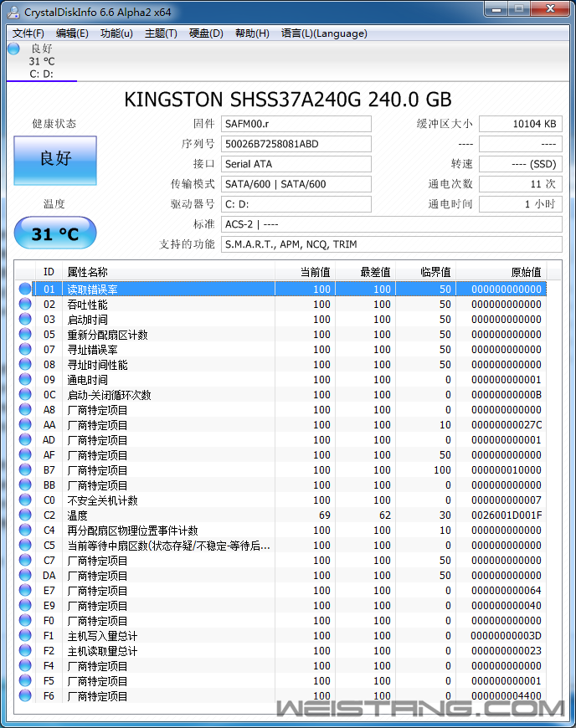
Task: Click the 原始值 column header
Action: click(x=501, y=272)
